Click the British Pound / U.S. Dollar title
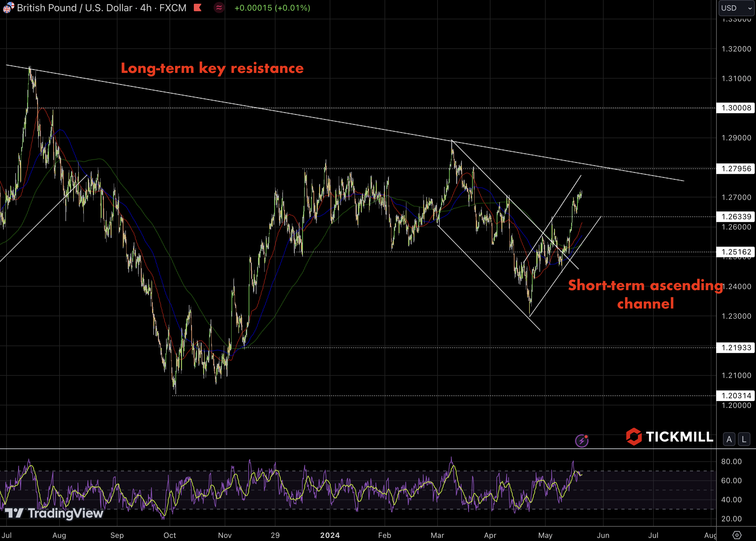This screenshot has width=756, height=541. (x=75, y=8)
